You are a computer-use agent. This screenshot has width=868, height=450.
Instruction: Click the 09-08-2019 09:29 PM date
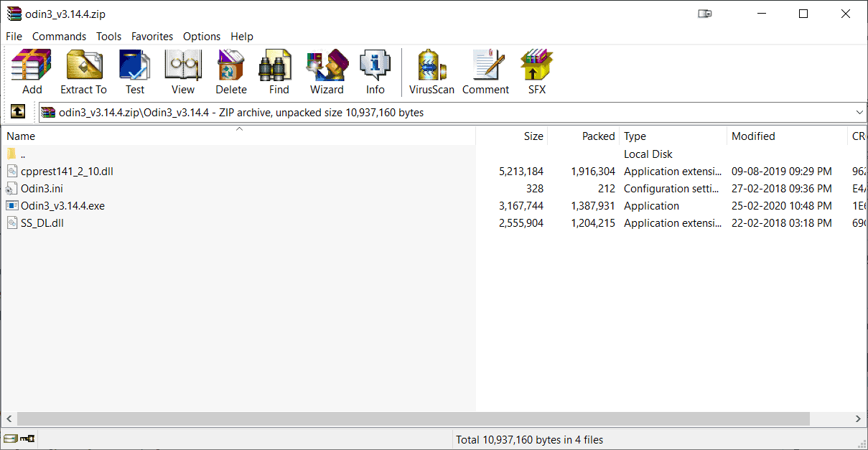781,171
